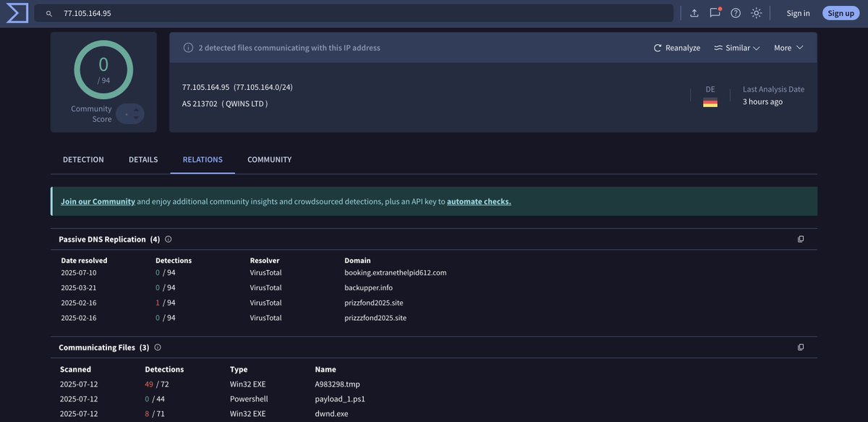Open the help question mark icon
Screen dimensions: 868x422
pyautogui.click(x=736, y=13)
